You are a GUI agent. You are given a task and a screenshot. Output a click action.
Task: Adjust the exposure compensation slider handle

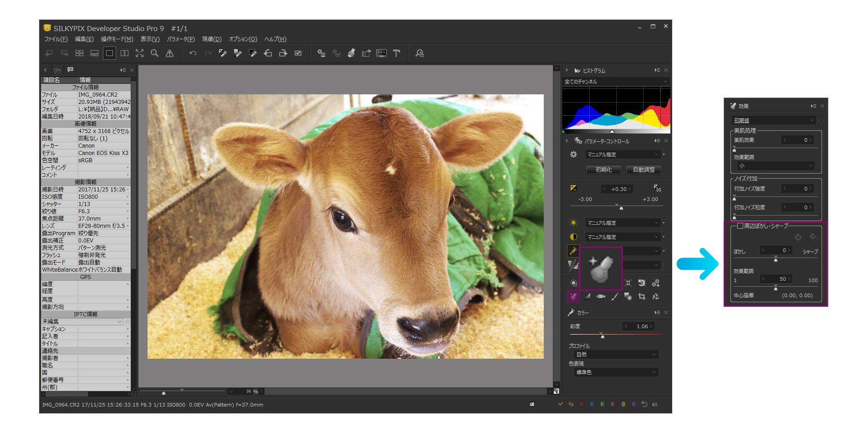pos(621,208)
